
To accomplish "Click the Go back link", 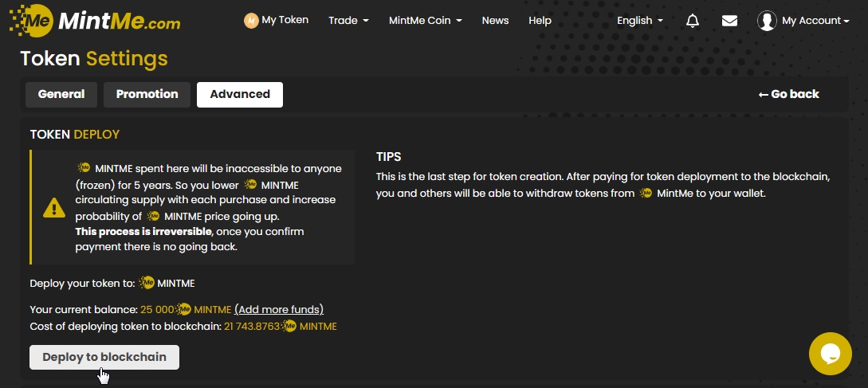I will (x=788, y=94).
